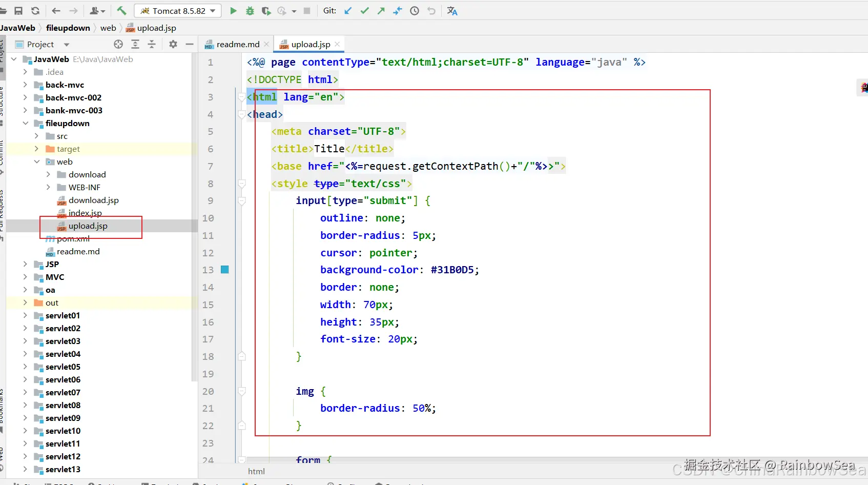Toggle folding of style block at line 8
The height and width of the screenshot is (485, 868).
[x=242, y=184]
